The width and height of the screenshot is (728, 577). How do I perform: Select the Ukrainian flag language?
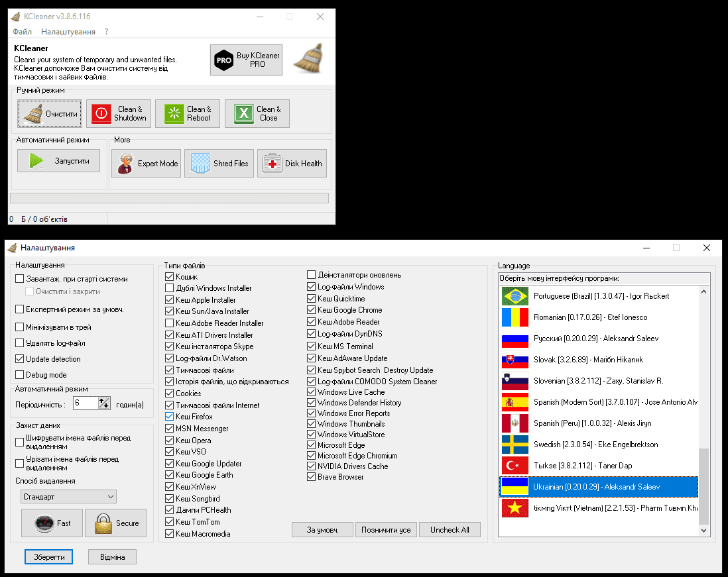pos(599,486)
